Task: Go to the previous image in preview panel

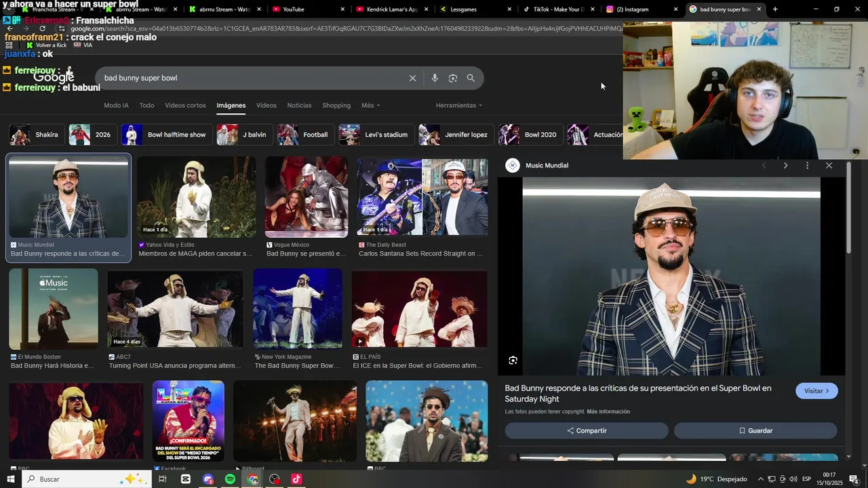Action: pos(764,165)
